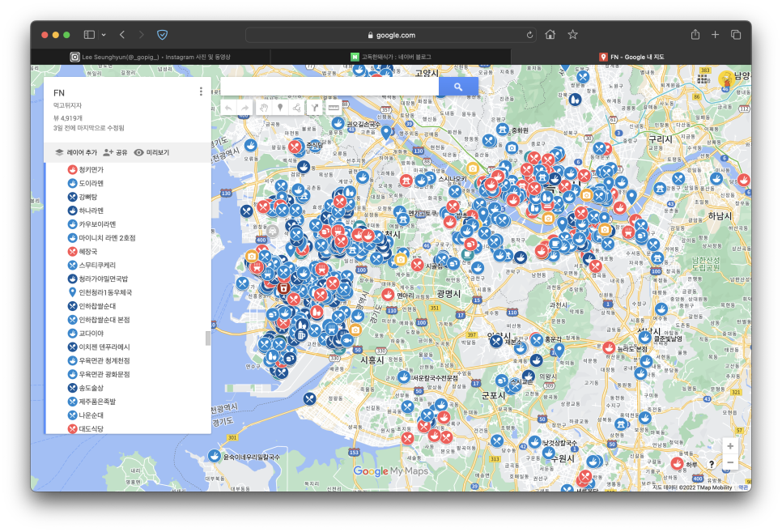Screen dimensions: 782x532
Task: Click the 먹고뒤지자 map description
Action: click(x=67, y=105)
